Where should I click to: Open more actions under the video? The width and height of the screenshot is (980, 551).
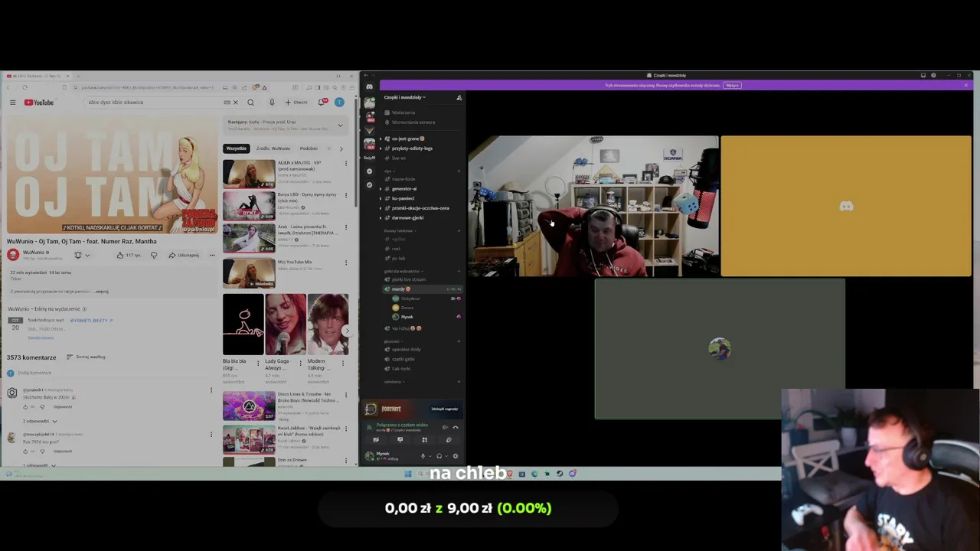click(212, 255)
